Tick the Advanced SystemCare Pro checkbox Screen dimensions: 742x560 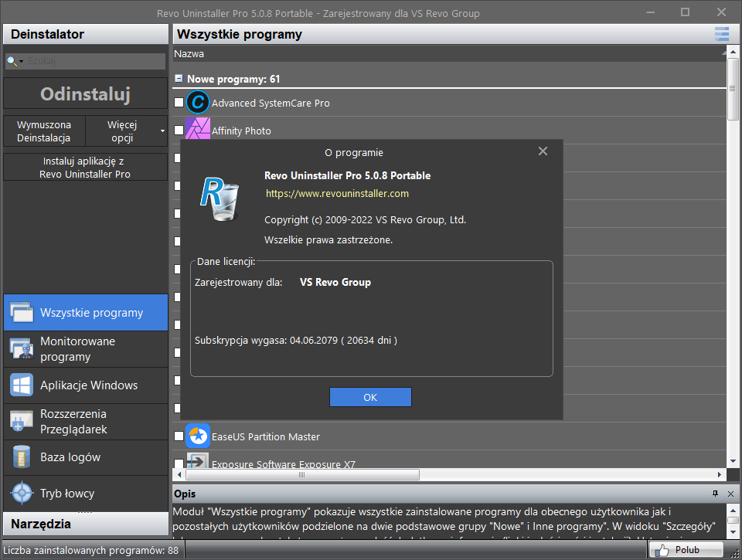tap(179, 102)
